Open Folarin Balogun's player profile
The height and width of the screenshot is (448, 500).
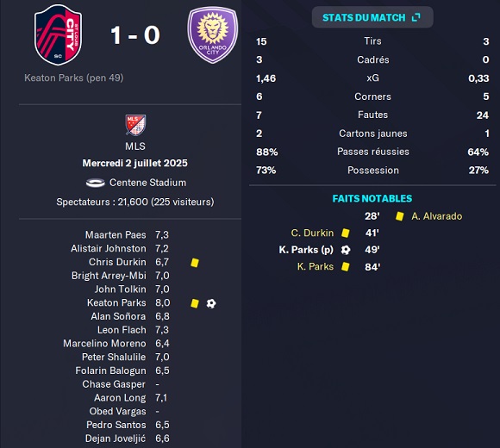point(110,370)
